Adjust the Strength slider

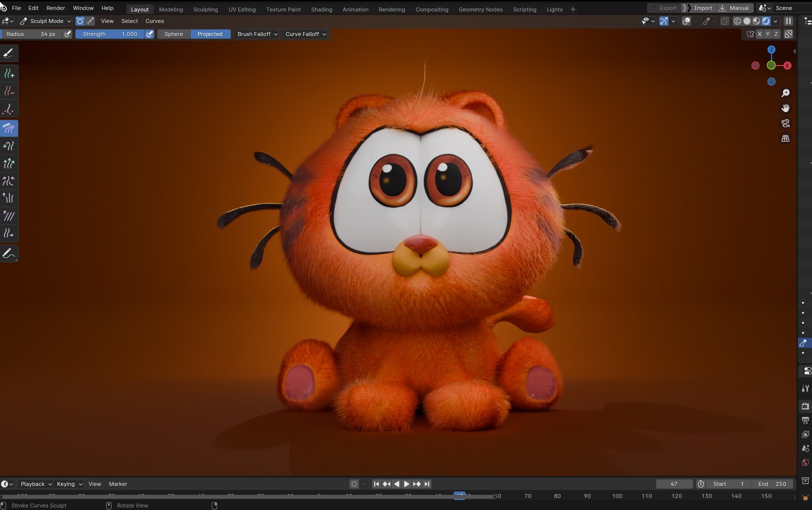[110, 34]
